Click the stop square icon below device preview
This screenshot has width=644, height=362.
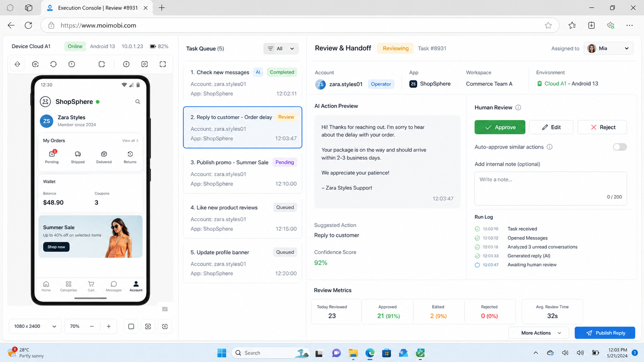(x=131, y=326)
